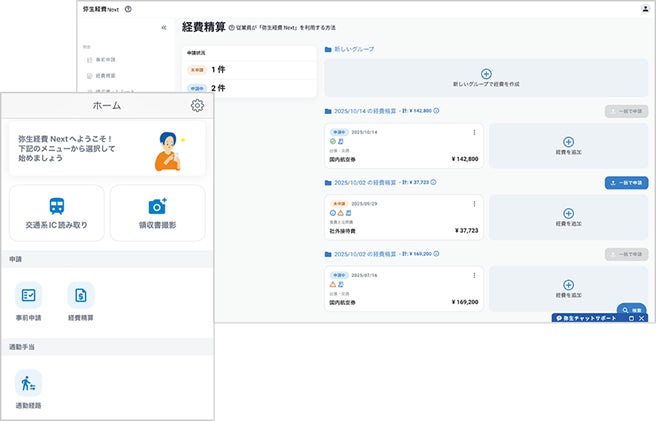Screen dimensions: 656x421
Task: Click the receipt icon on the ¥169,200 card
Action: (341, 285)
